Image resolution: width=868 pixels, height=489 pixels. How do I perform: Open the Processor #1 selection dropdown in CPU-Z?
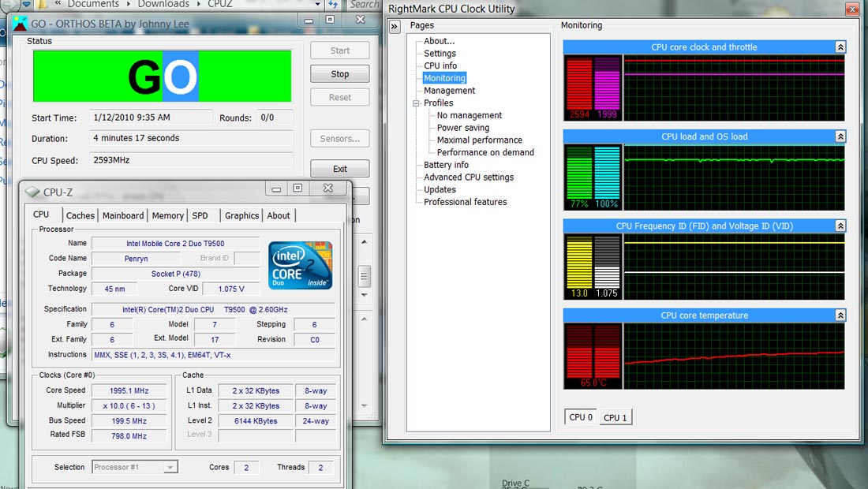170,468
